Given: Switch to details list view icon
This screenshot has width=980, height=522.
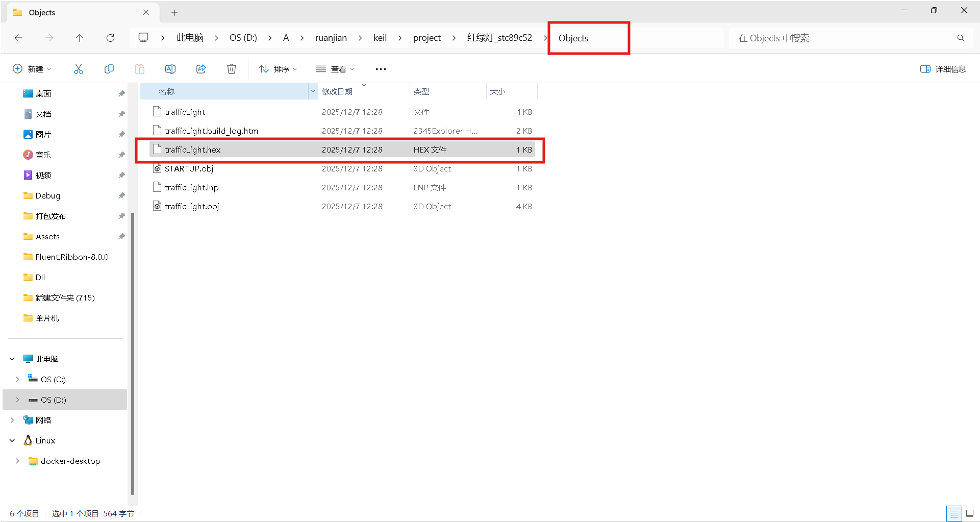Looking at the screenshot, I should pos(954,513).
